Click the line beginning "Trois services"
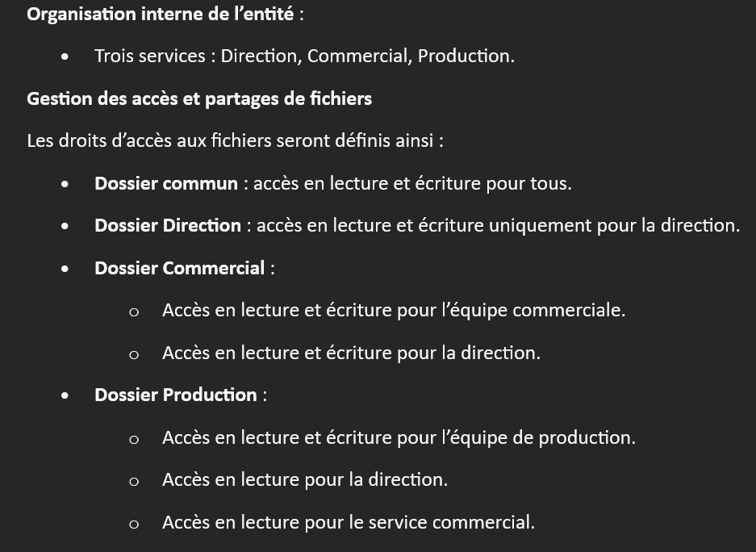The height and width of the screenshot is (552, 756). point(303,56)
